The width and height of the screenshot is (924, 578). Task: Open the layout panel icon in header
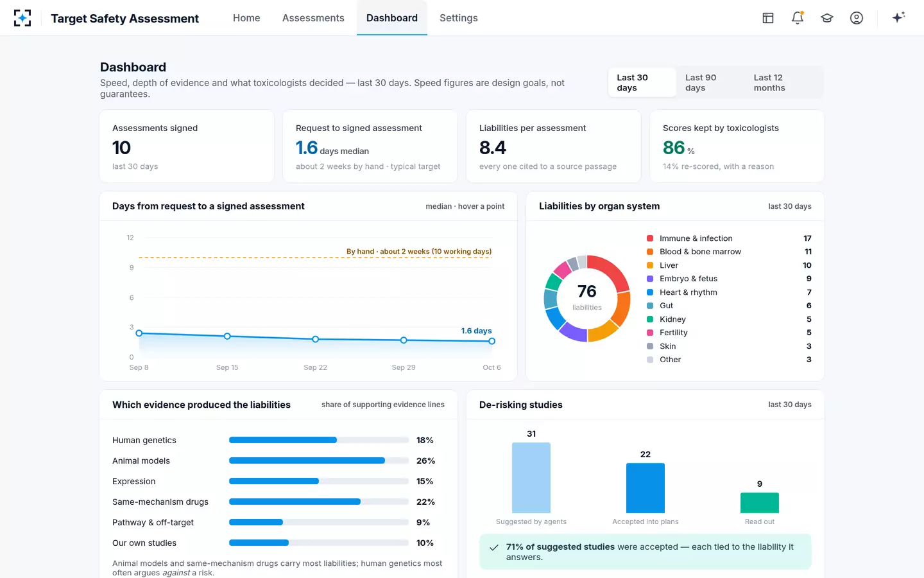[768, 18]
